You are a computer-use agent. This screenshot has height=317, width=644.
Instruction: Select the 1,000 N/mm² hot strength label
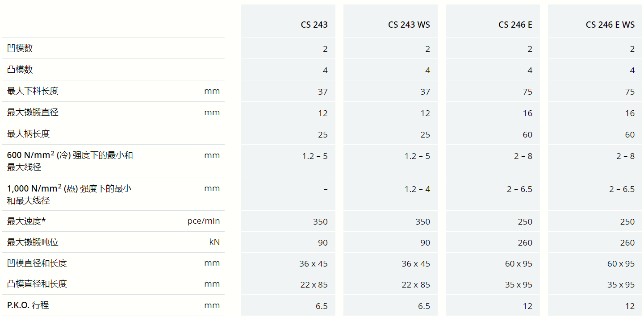(x=69, y=194)
